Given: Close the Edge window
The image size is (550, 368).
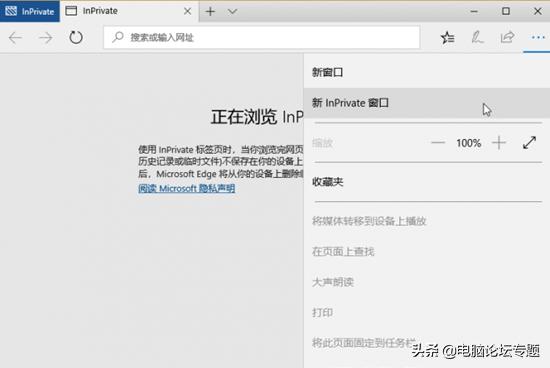Looking at the screenshot, I should tap(537, 11).
